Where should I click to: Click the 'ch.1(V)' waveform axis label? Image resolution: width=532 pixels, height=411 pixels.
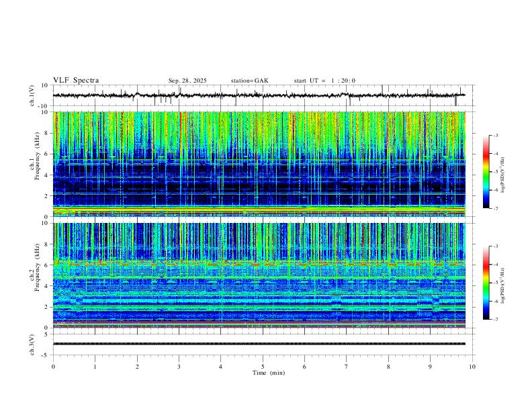pyautogui.click(x=32, y=95)
